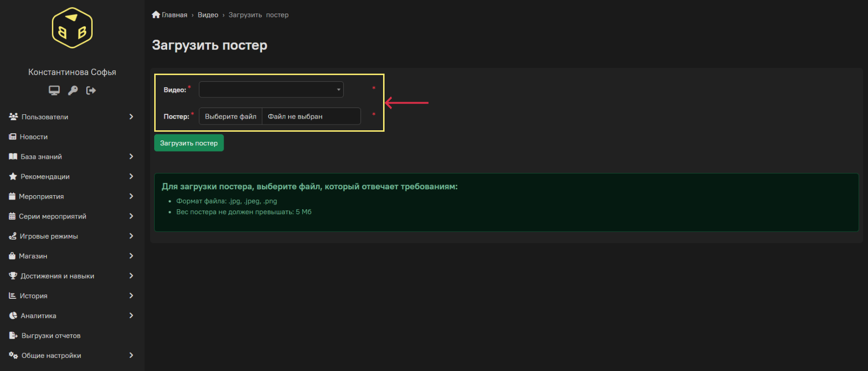This screenshot has height=371, width=868.
Task: Open the Видео dropdown list
Action: (271, 90)
